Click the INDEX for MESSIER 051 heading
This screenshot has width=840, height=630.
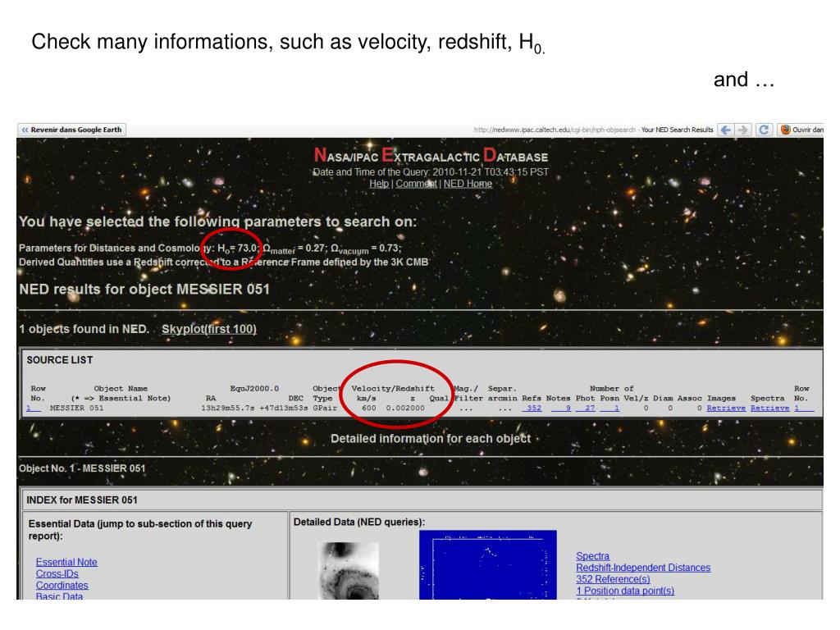(82, 500)
